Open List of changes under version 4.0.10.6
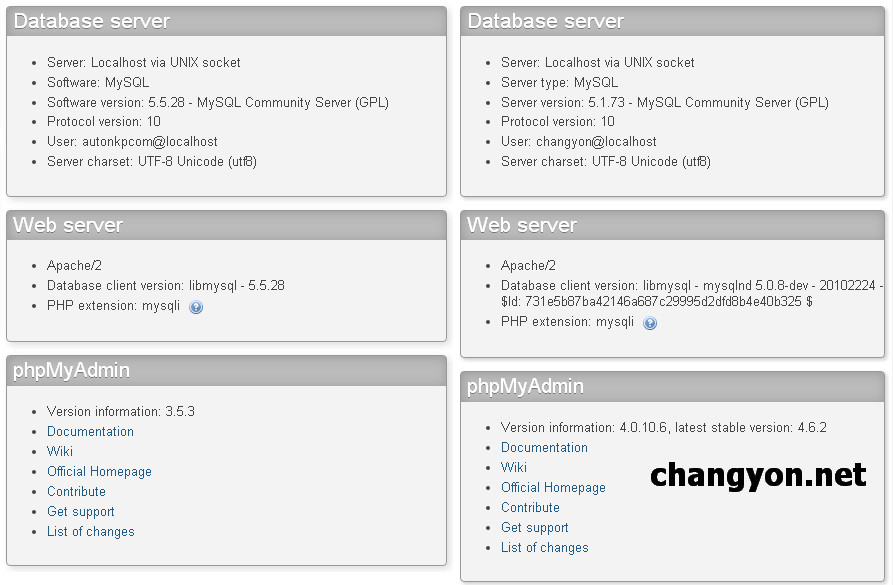The image size is (893, 585). tap(544, 547)
